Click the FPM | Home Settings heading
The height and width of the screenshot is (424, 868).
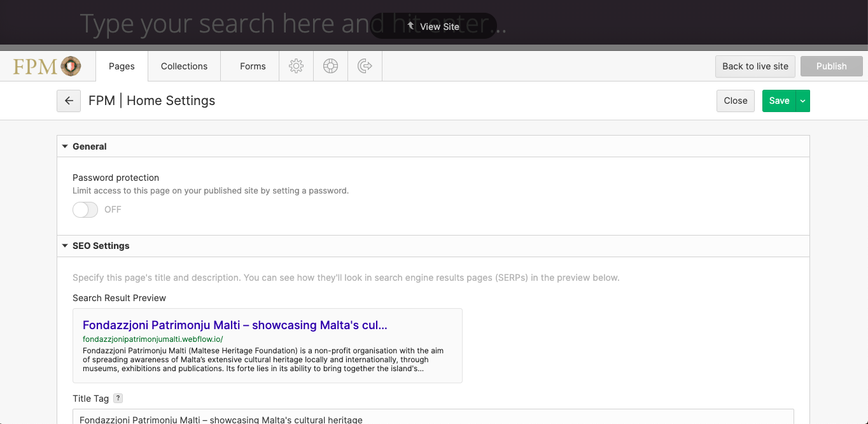[x=151, y=101]
